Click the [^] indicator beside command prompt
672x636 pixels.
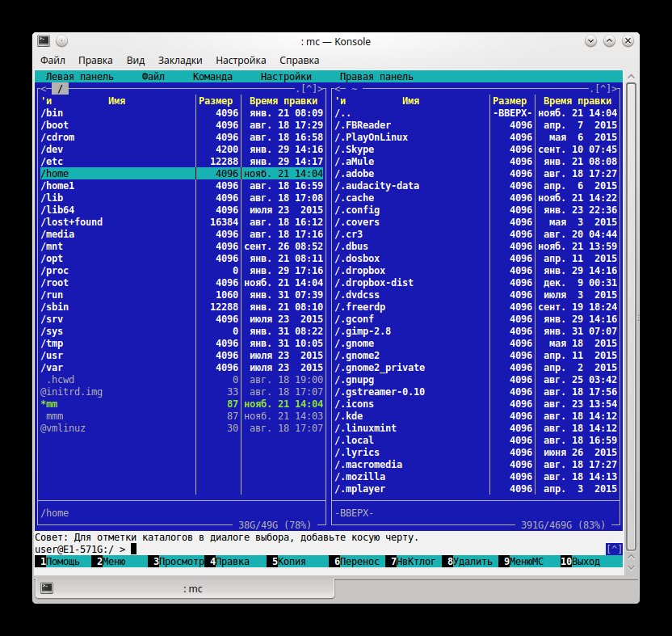coord(613,549)
